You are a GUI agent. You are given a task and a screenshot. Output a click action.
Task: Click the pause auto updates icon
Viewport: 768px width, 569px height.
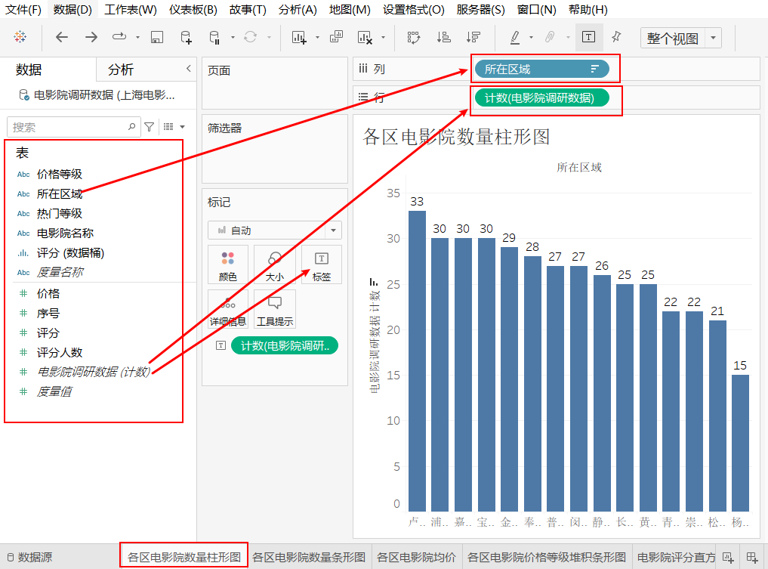pyautogui.click(x=215, y=37)
